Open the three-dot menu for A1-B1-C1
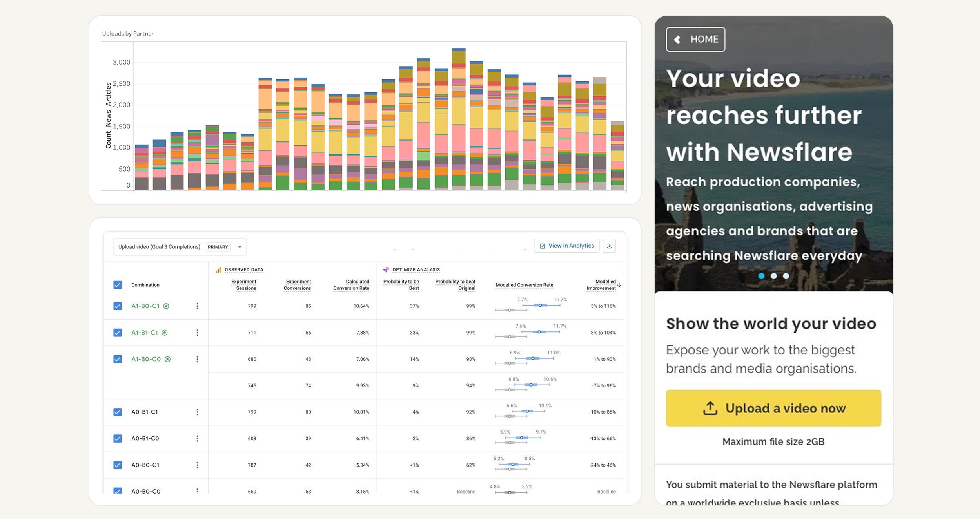The width and height of the screenshot is (980, 519). pyautogui.click(x=198, y=332)
